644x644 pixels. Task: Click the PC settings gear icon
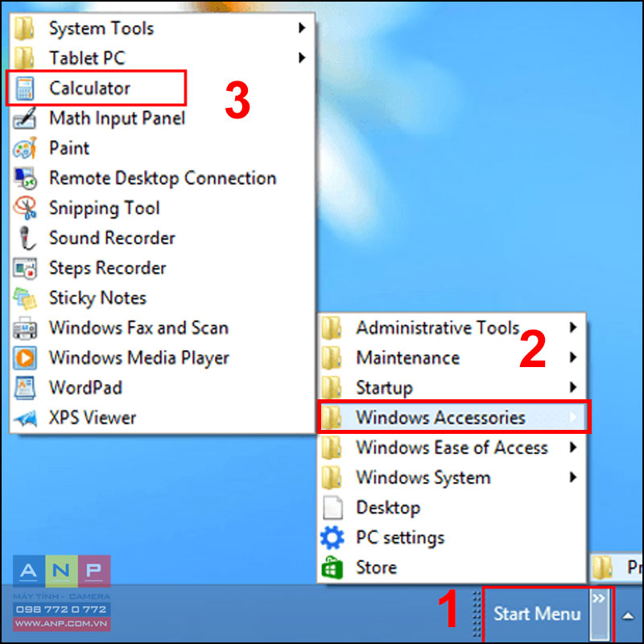pos(332,538)
